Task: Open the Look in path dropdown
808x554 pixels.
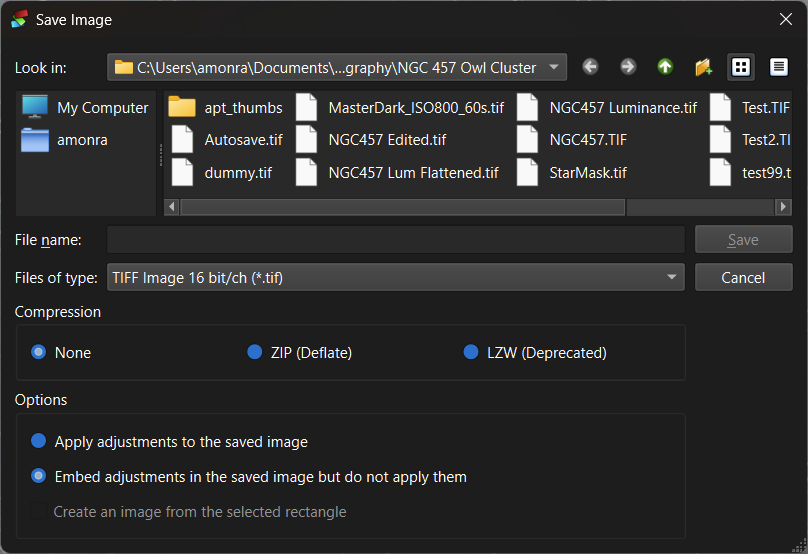Action: coord(554,68)
